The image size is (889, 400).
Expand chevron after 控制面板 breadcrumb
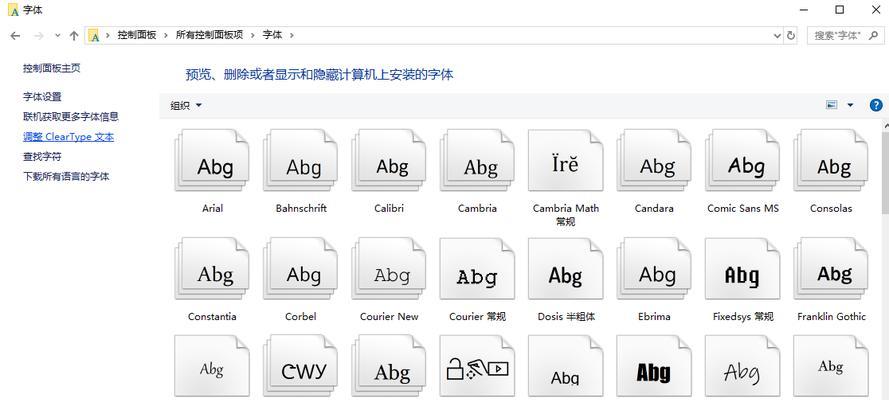(166, 35)
